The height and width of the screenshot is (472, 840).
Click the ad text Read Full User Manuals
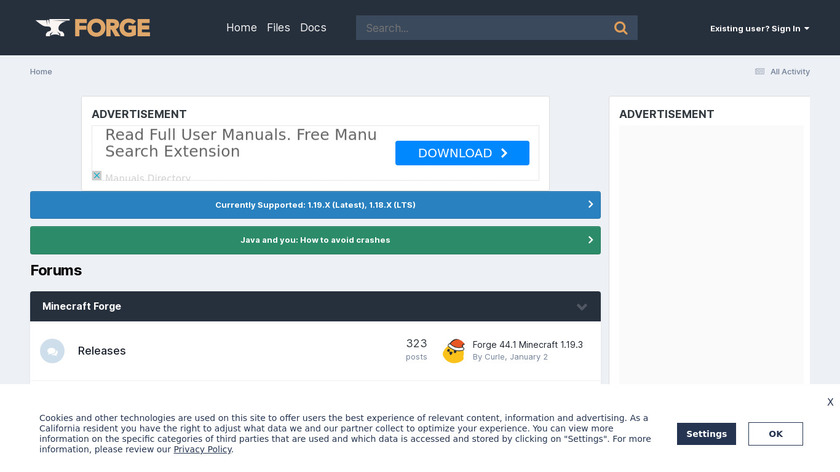point(241,143)
